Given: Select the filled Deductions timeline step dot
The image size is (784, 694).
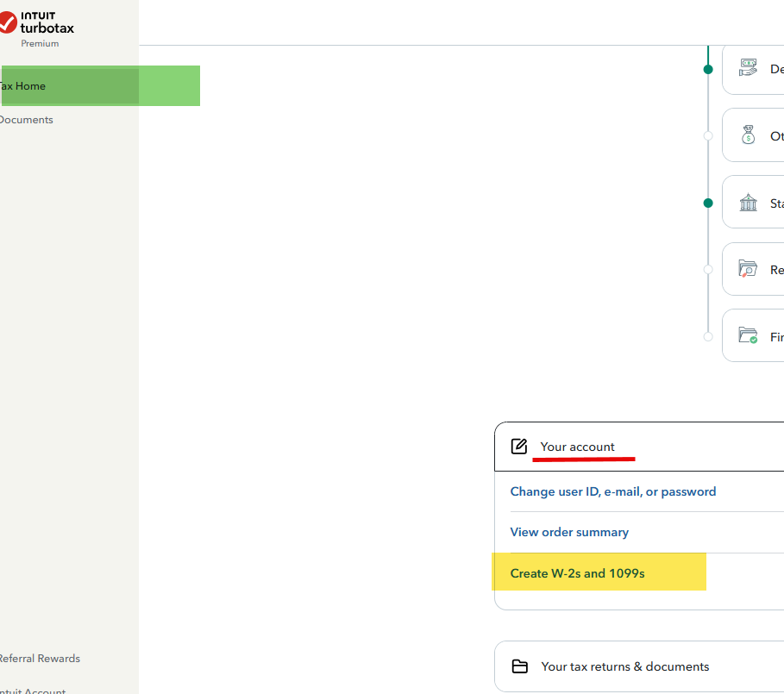Looking at the screenshot, I should tap(708, 69).
